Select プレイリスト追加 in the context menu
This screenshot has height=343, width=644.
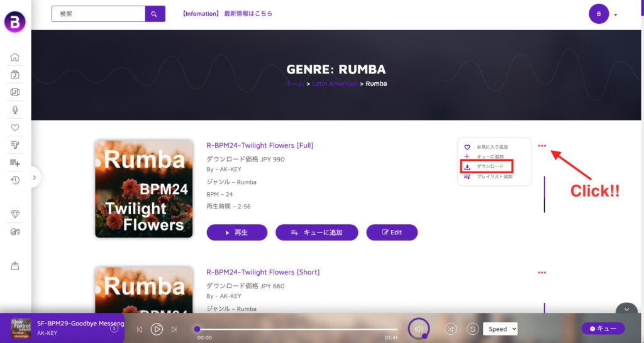click(488, 177)
